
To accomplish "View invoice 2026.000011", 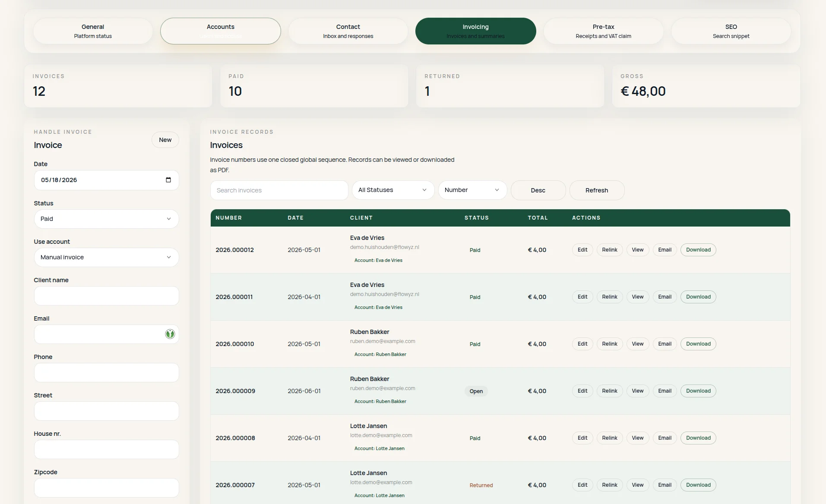I will pyautogui.click(x=637, y=297).
